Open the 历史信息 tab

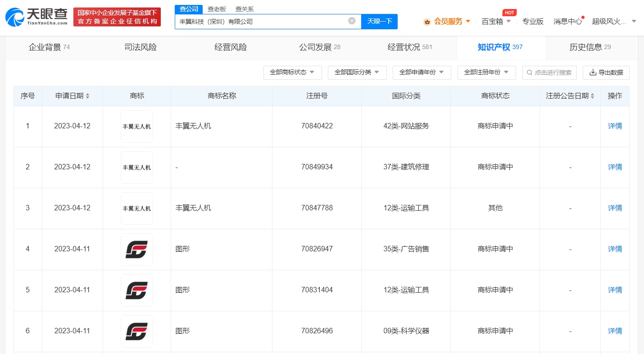[590, 47]
